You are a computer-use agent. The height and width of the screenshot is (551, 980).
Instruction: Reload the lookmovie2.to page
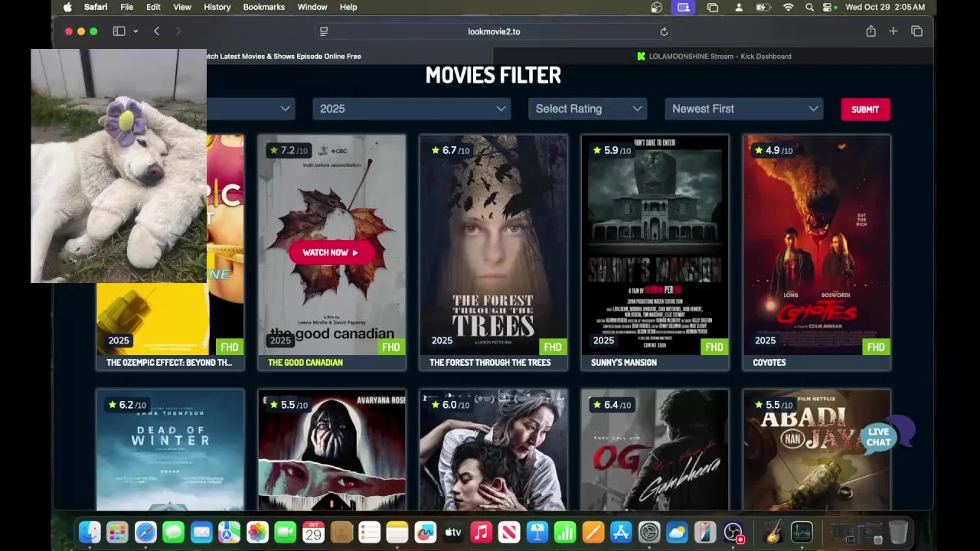[664, 31]
